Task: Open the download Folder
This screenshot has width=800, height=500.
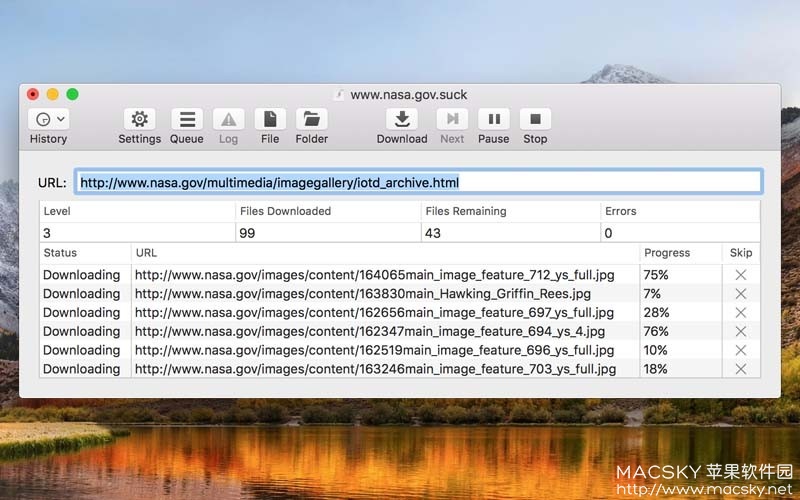Action: [x=312, y=119]
